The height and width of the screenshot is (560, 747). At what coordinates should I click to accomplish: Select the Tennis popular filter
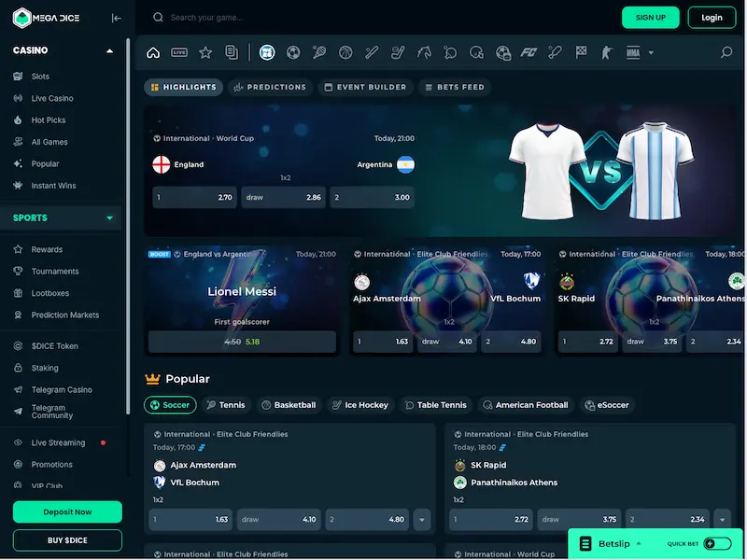click(x=226, y=405)
